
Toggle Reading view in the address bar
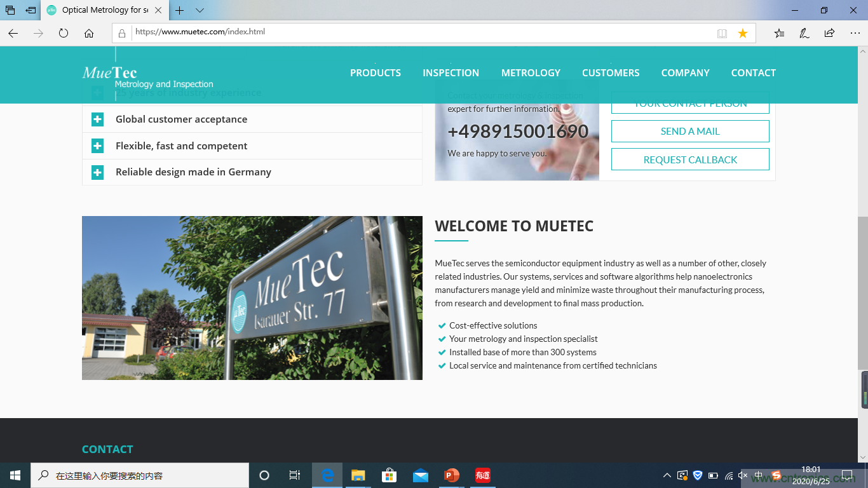click(722, 32)
